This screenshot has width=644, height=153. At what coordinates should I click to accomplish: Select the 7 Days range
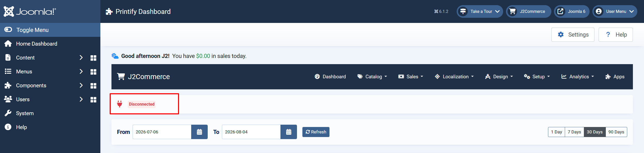(574, 132)
